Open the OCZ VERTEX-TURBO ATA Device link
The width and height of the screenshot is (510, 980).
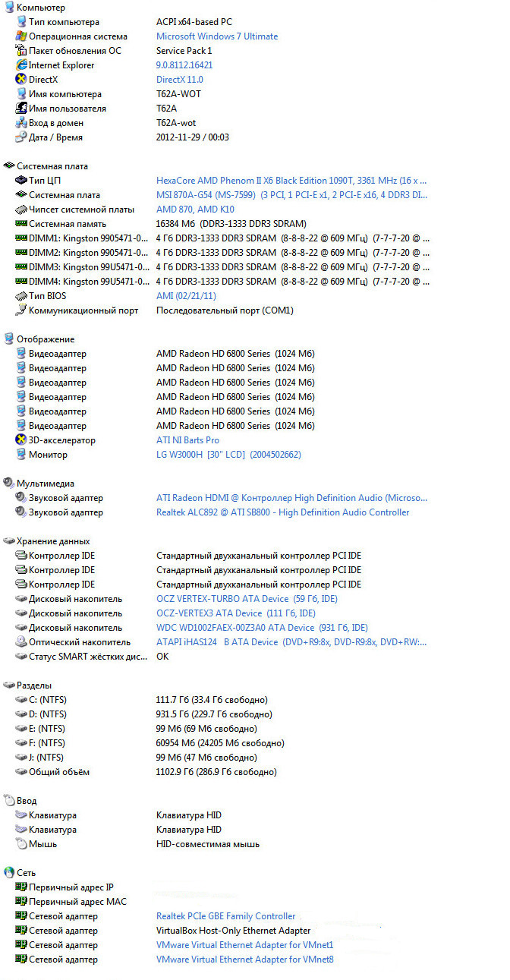point(247,599)
